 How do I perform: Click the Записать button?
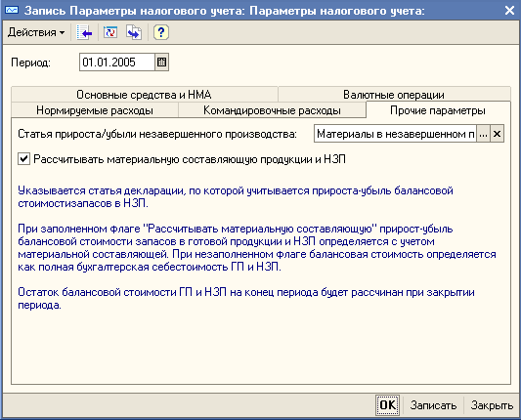(x=433, y=405)
